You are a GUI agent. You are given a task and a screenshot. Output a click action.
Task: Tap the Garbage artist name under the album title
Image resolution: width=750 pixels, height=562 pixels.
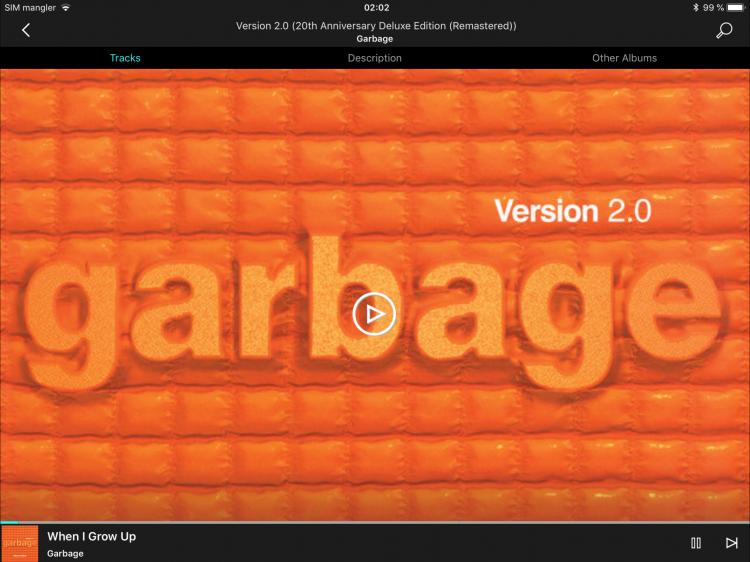[x=375, y=39]
